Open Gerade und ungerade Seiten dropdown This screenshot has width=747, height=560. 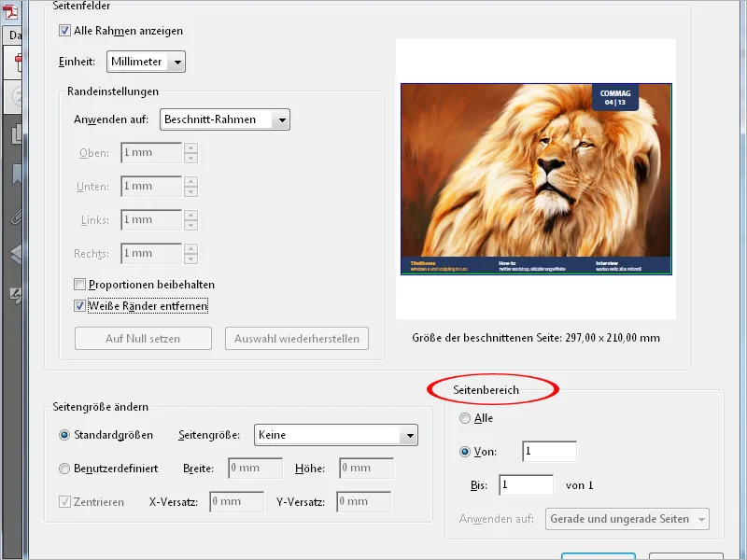click(x=627, y=519)
